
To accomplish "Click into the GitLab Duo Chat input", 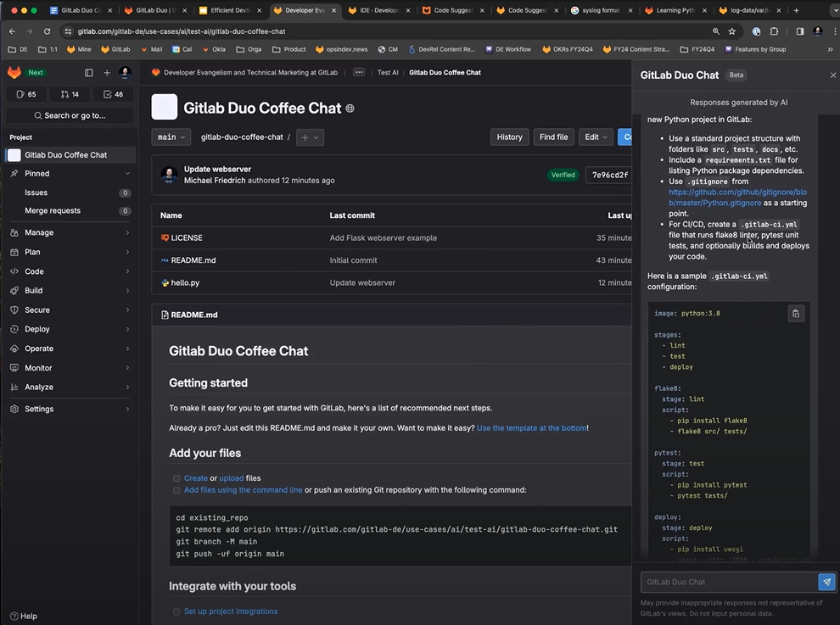I will coord(729,582).
